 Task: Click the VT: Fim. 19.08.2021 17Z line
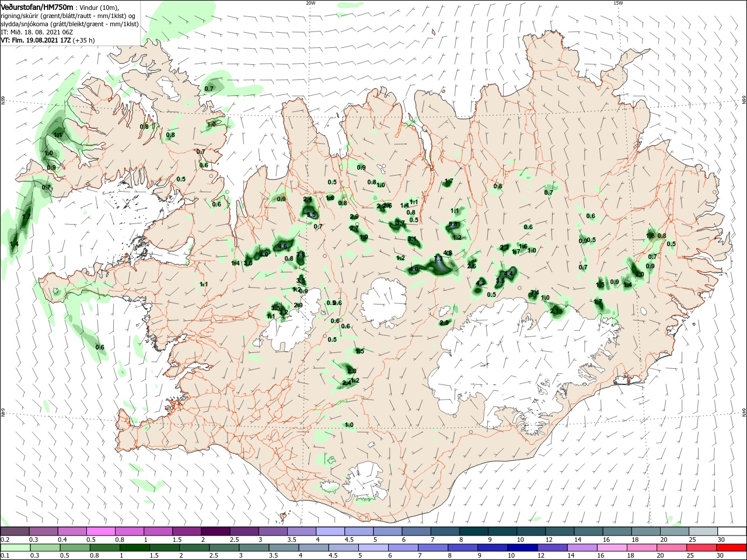[x=48, y=40]
